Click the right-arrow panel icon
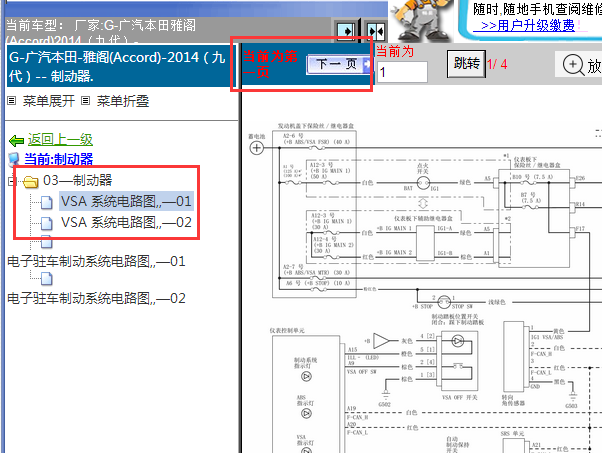Viewport: 602px width, 453px height. tap(346, 31)
